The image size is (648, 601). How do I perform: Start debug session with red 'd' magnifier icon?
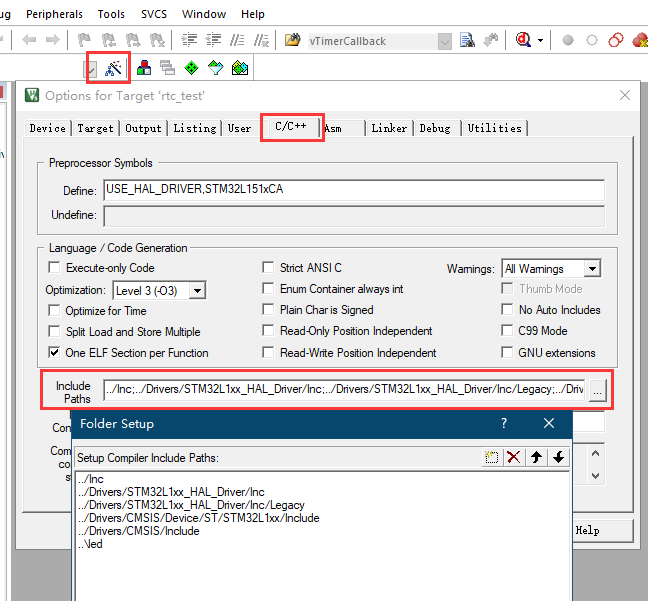click(523, 40)
